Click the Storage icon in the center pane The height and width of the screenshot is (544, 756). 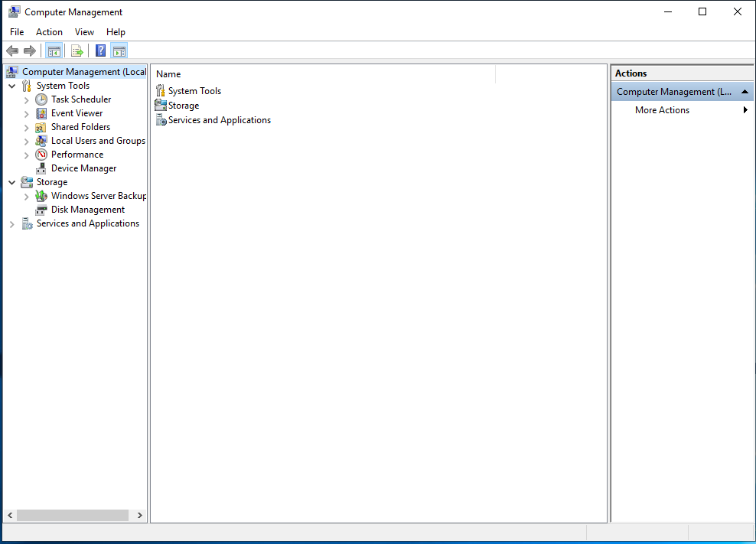tap(161, 106)
